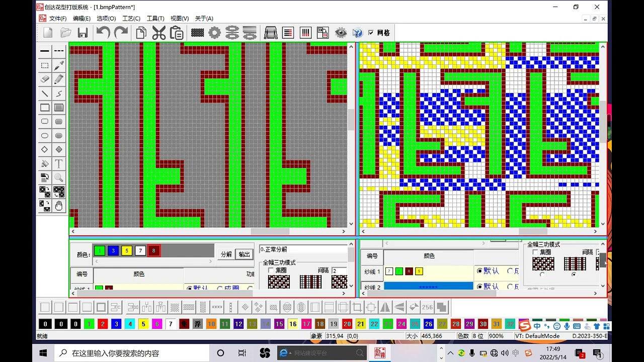Select 默认 radio in left yarn panel
Image resolution: width=644 pixels, height=362 pixels.
coord(190,289)
